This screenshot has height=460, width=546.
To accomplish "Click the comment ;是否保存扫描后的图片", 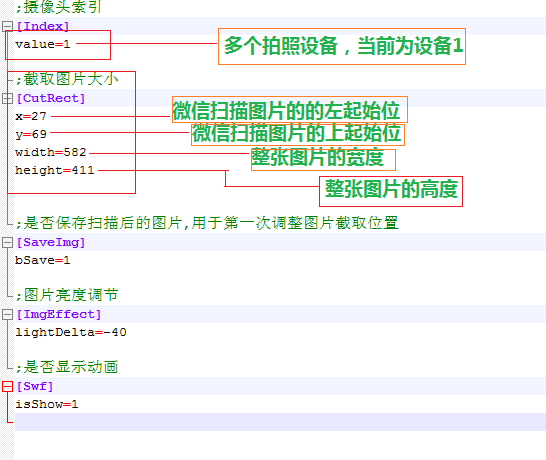I will (99, 223).
